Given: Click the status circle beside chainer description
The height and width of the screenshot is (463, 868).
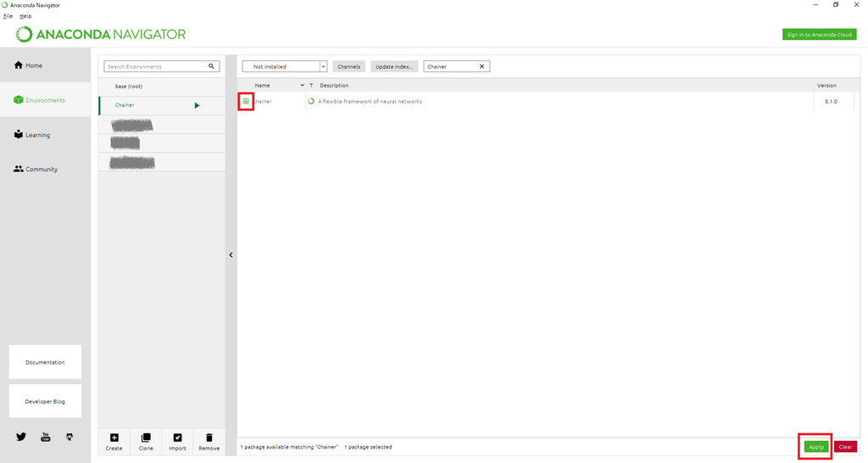Looking at the screenshot, I should 311,102.
